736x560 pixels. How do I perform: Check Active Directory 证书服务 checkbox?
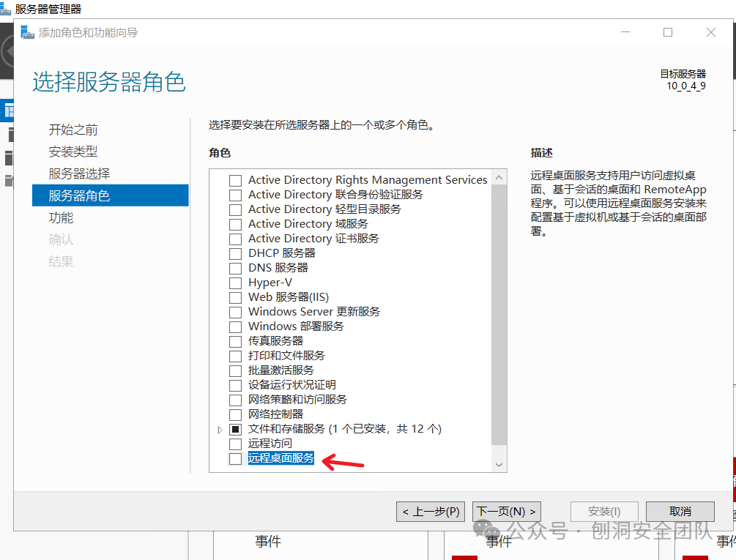click(x=235, y=239)
